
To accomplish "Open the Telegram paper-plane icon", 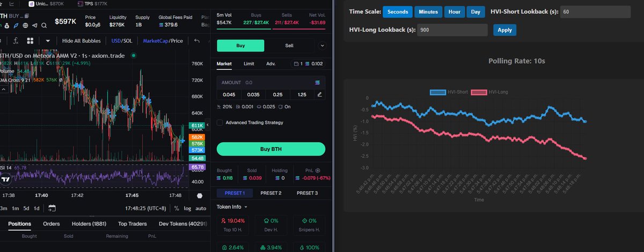I will 34,25.
